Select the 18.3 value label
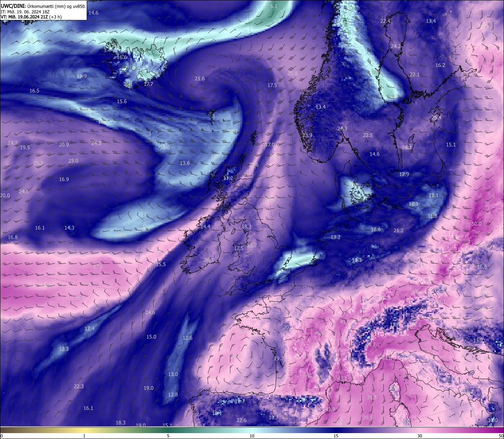The image size is (504, 439). tap(120, 423)
